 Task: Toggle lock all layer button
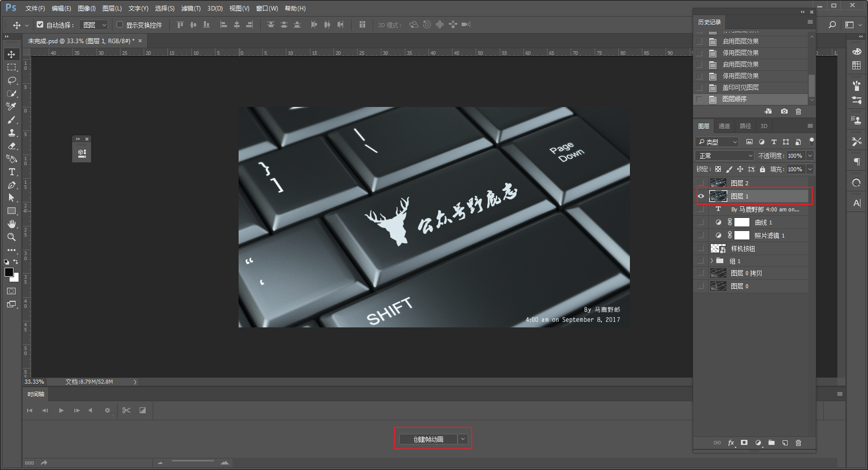click(x=762, y=169)
